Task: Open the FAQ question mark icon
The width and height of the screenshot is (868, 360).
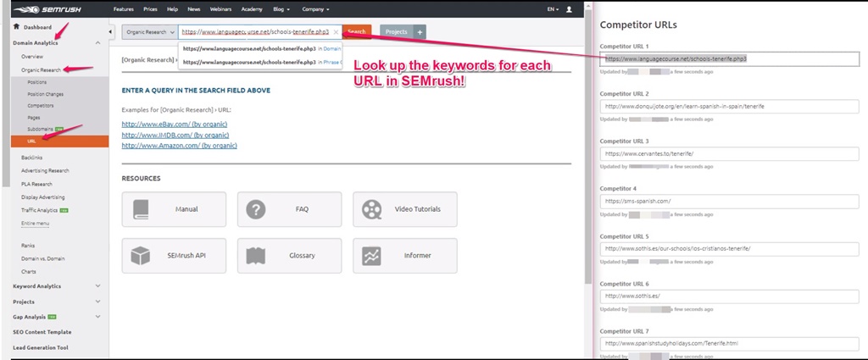Action: pos(256,209)
